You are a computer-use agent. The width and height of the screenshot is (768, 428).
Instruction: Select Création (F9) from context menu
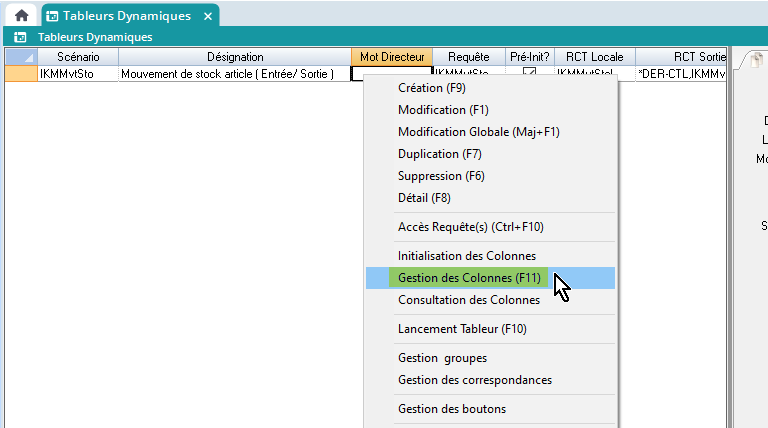pos(431,88)
